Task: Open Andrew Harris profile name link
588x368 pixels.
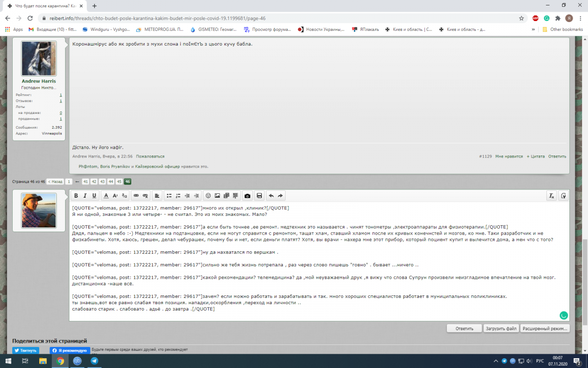Action: (39, 81)
